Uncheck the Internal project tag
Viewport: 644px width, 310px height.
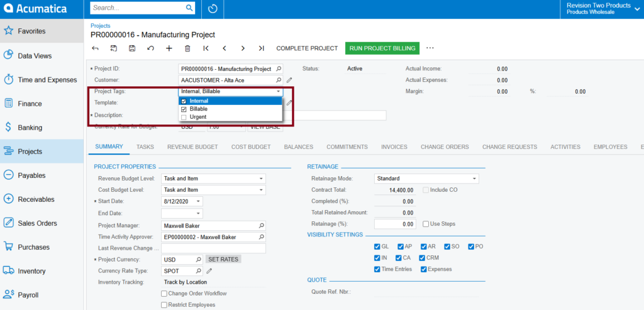point(184,101)
